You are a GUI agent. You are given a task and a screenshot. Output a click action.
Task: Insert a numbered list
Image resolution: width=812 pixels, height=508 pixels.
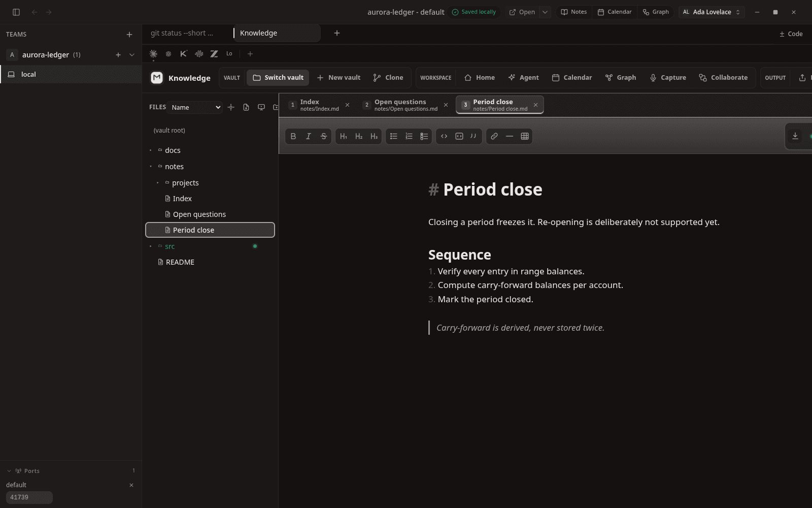point(409,136)
